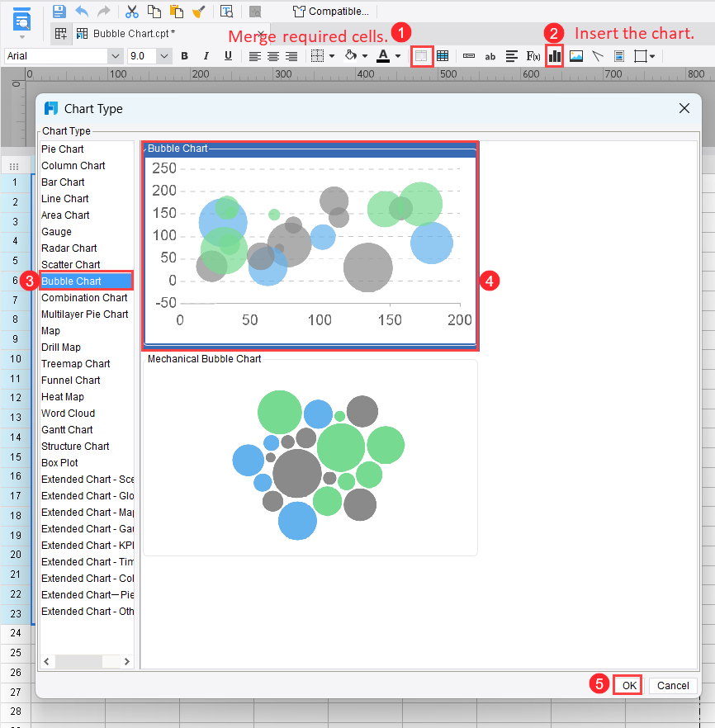Click the Copy icon
The image size is (715, 728).
click(x=154, y=12)
